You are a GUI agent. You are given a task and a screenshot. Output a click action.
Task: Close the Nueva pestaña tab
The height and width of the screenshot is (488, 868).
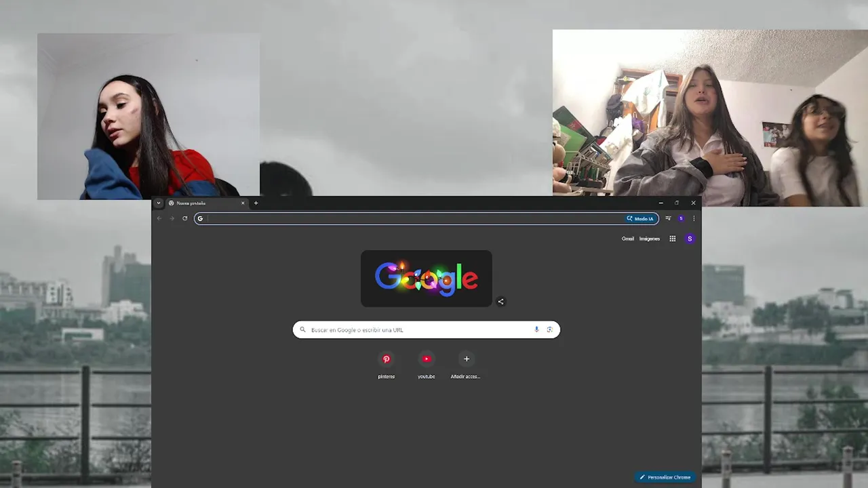click(x=243, y=203)
